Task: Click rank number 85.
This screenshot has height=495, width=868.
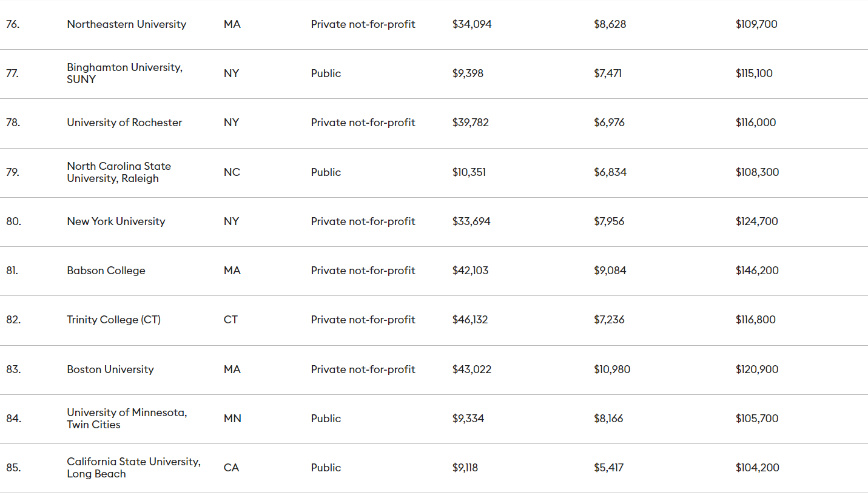Action: (x=13, y=468)
